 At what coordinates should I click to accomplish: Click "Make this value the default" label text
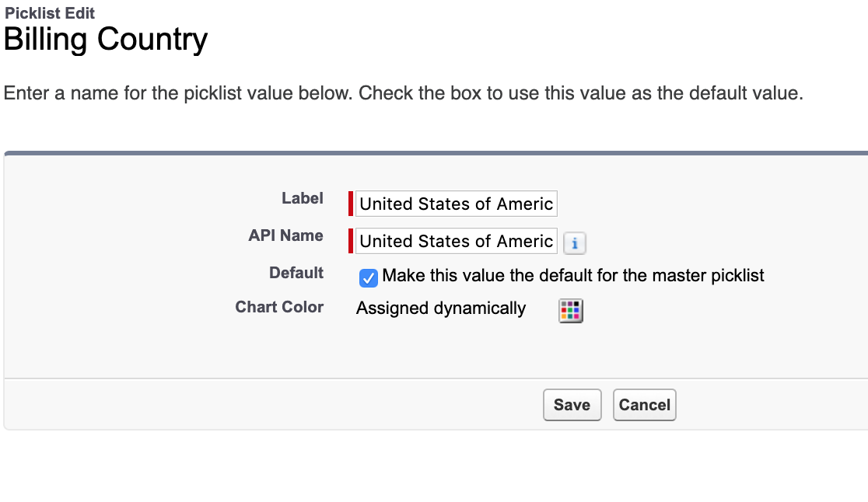tap(573, 276)
